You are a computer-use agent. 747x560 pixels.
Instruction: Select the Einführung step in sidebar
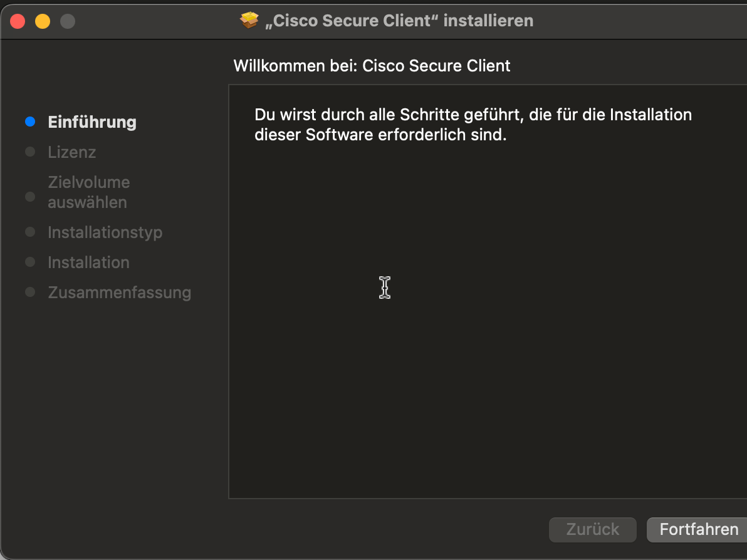coord(92,122)
